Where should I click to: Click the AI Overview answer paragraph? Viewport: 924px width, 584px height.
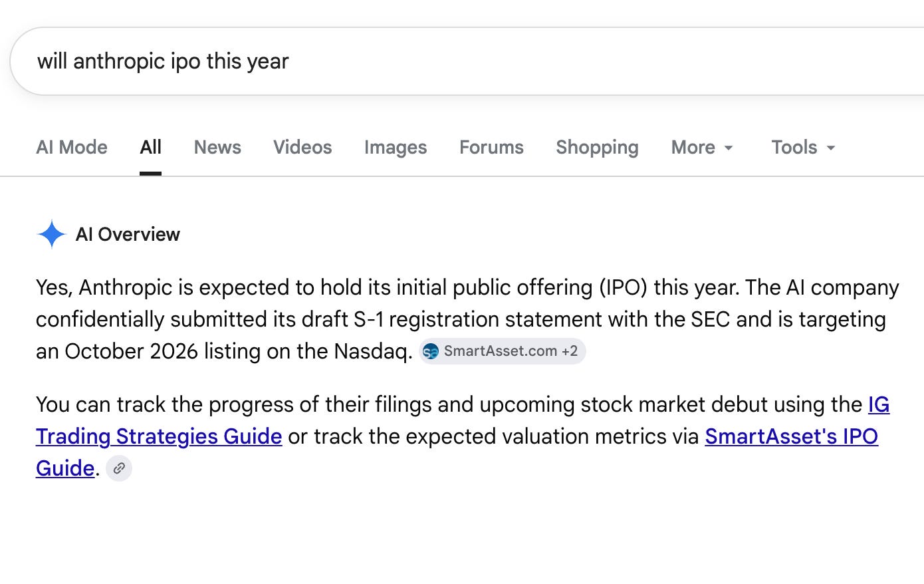pyautogui.click(x=467, y=319)
